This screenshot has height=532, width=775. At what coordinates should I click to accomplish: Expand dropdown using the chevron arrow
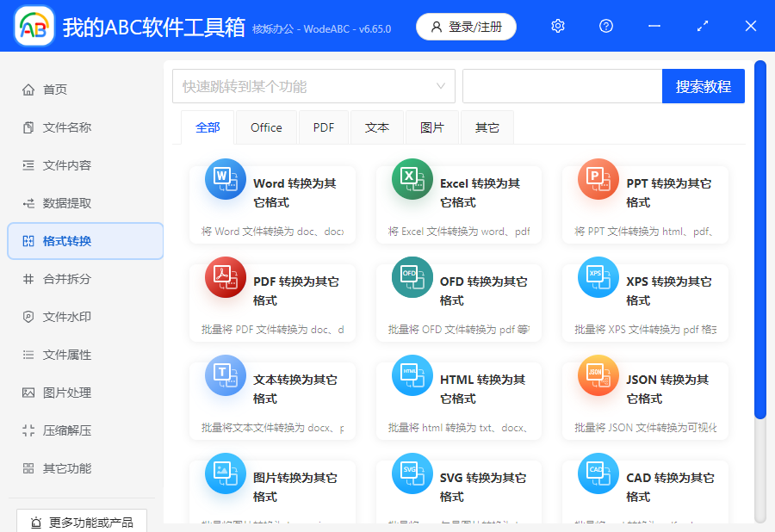(x=440, y=86)
